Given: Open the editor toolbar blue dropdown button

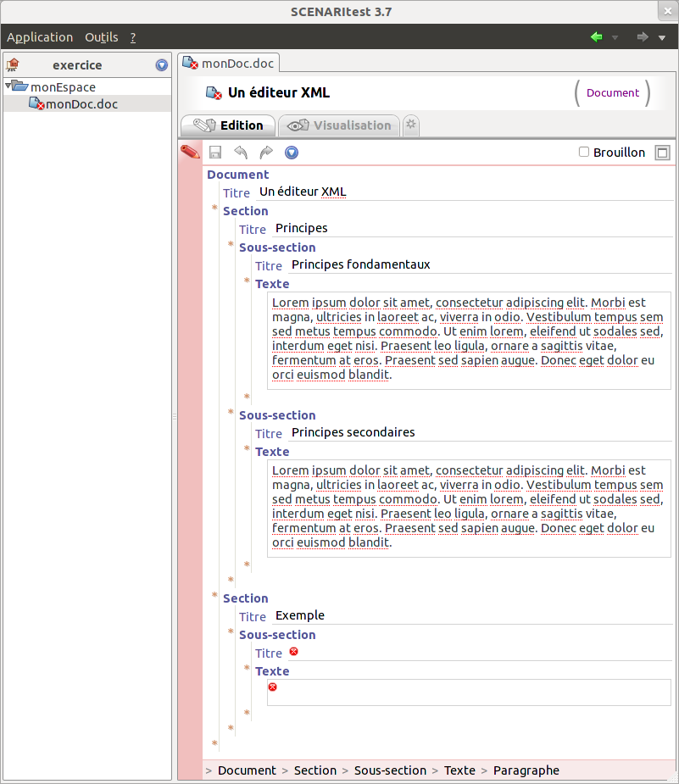Looking at the screenshot, I should click(x=292, y=153).
